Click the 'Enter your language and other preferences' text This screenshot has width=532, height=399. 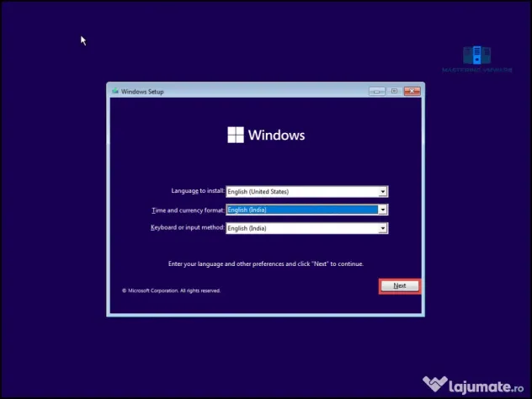(x=266, y=264)
